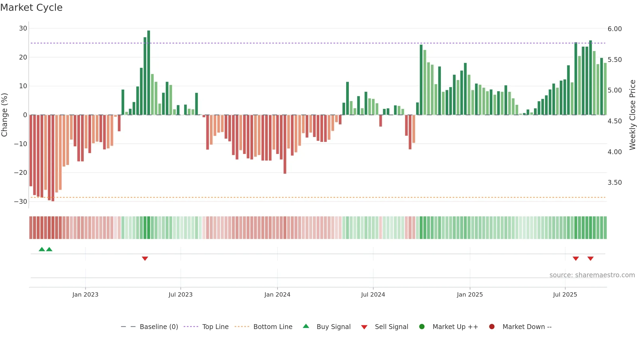
Task: Click the purple dotted Top Line legend sample
Action: tap(191, 327)
